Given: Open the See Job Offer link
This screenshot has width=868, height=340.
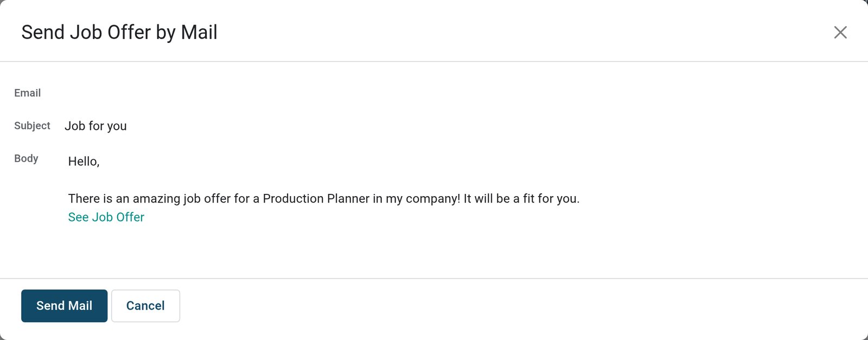Looking at the screenshot, I should point(106,217).
